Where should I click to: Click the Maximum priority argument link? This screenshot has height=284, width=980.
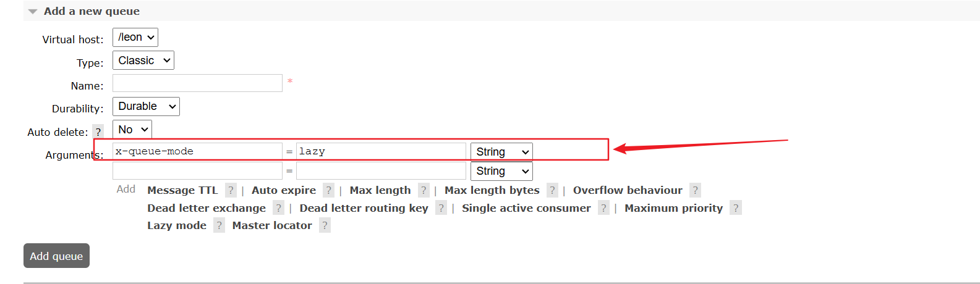[x=673, y=208]
